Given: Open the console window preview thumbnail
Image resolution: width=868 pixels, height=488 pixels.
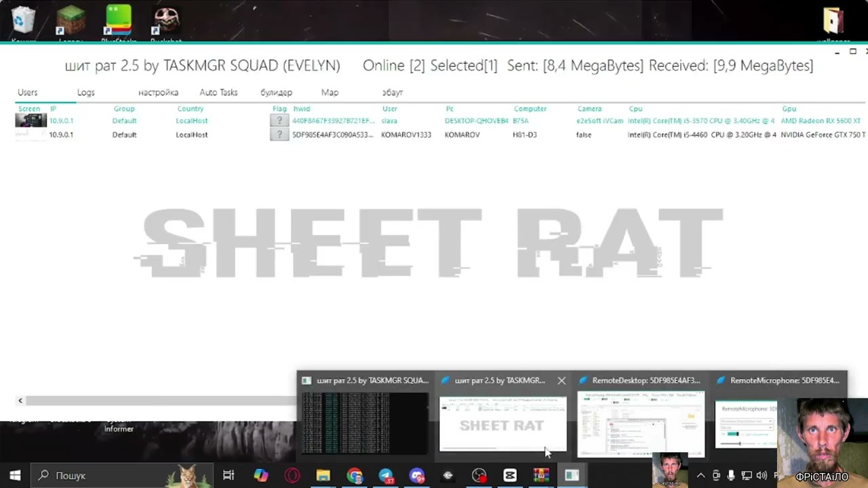Looking at the screenshot, I should click(366, 423).
